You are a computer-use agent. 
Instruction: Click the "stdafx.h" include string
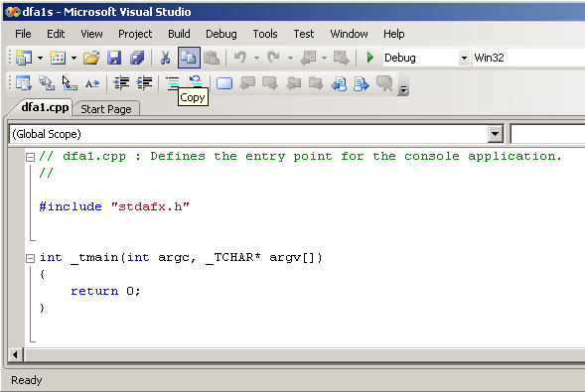pos(150,206)
